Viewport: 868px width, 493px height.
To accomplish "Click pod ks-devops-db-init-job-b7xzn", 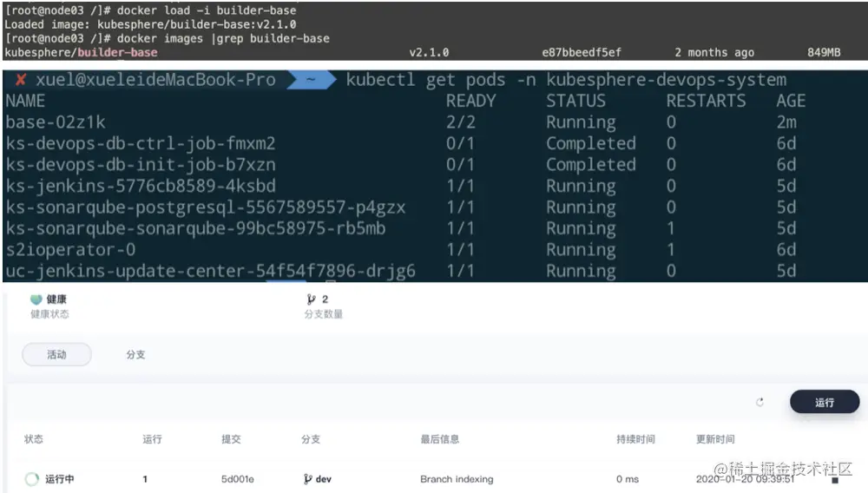I will pyautogui.click(x=141, y=165).
